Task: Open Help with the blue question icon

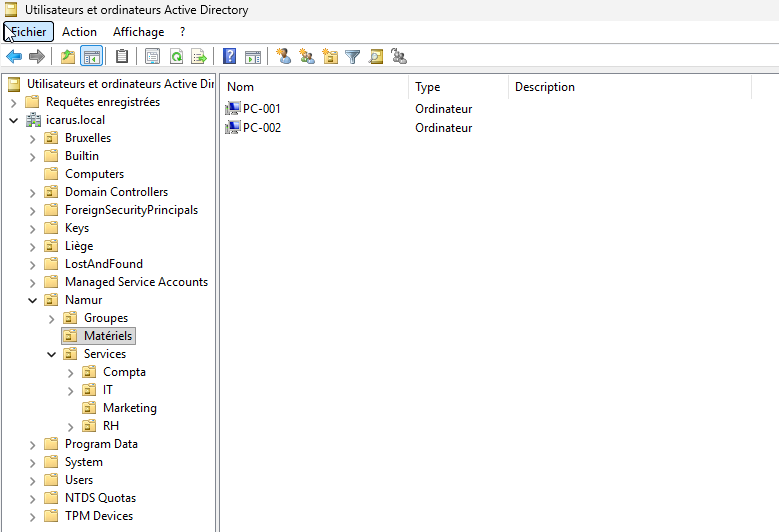Action: click(230, 56)
